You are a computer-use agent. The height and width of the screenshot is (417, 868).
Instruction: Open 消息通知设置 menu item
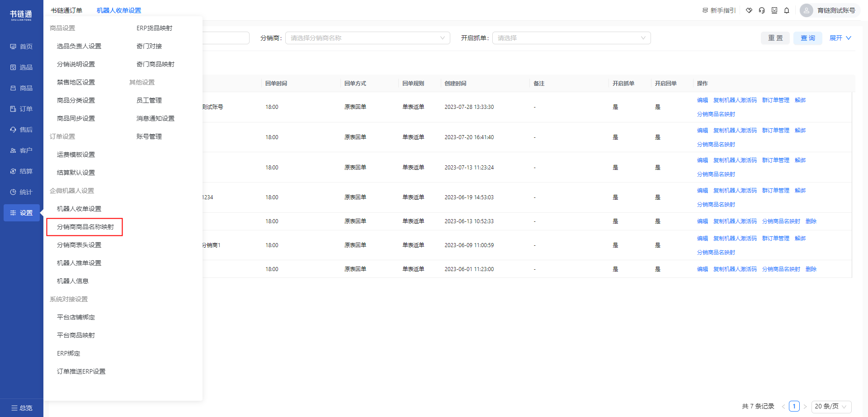(156, 118)
